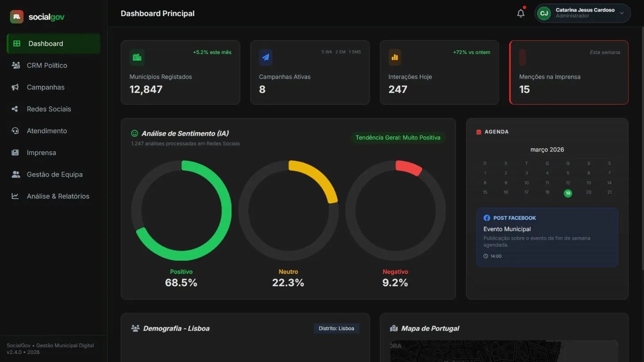
Task: Open the Evento Municipal Facebook post
Action: 547,237
